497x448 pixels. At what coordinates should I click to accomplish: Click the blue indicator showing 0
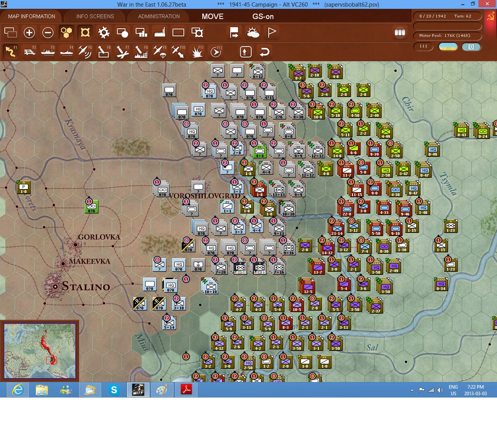click(x=471, y=47)
